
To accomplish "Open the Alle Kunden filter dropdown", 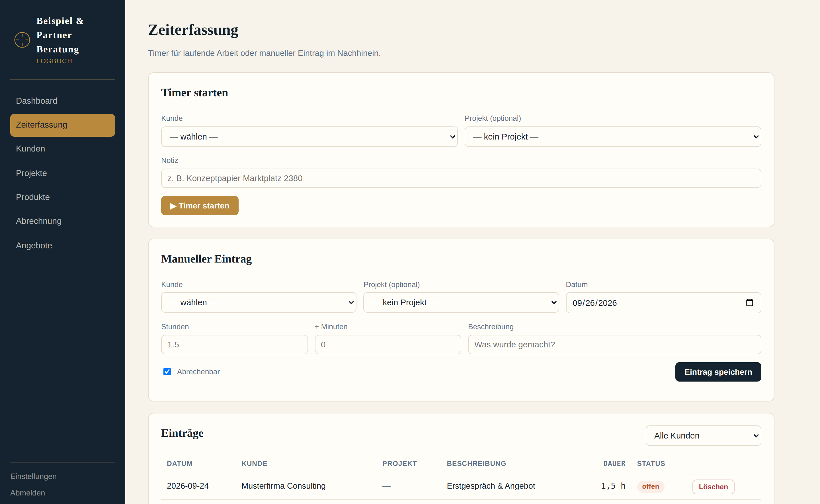I will [703, 435].
